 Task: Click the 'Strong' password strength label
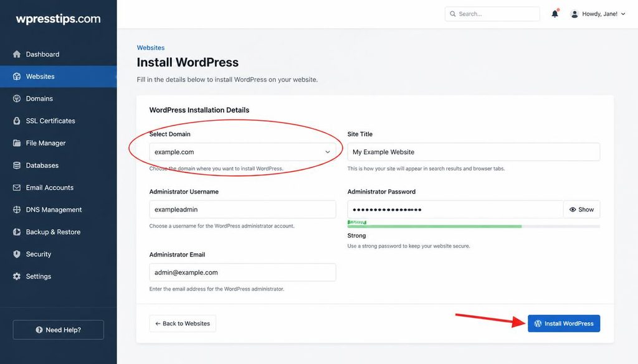(356, 236)
